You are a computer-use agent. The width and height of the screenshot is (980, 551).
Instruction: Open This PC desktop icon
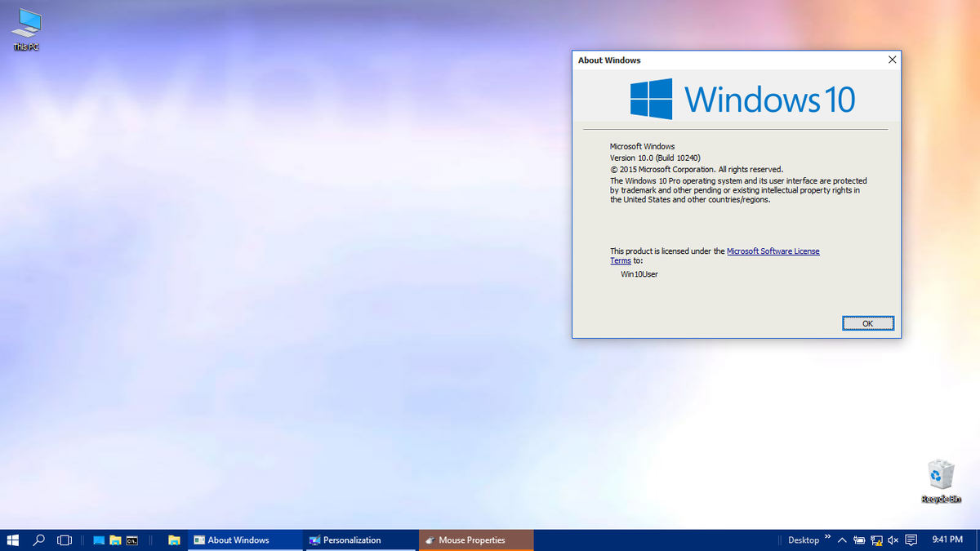pos(26,30)
